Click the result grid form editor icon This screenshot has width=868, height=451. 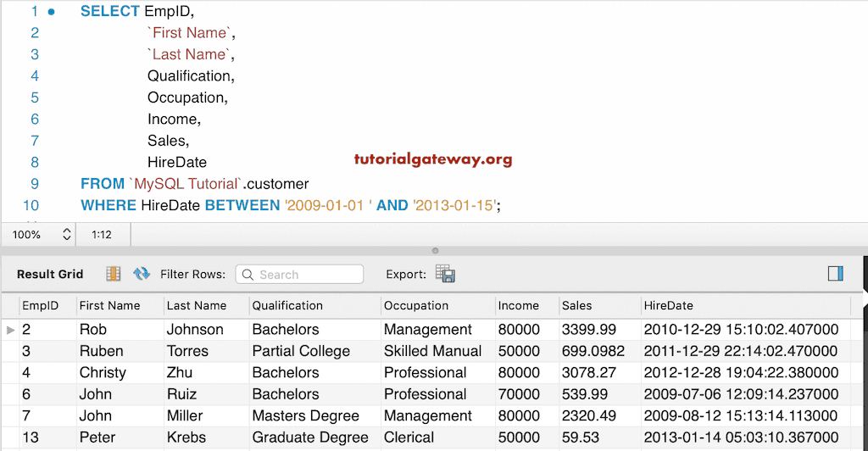point(113,274)
